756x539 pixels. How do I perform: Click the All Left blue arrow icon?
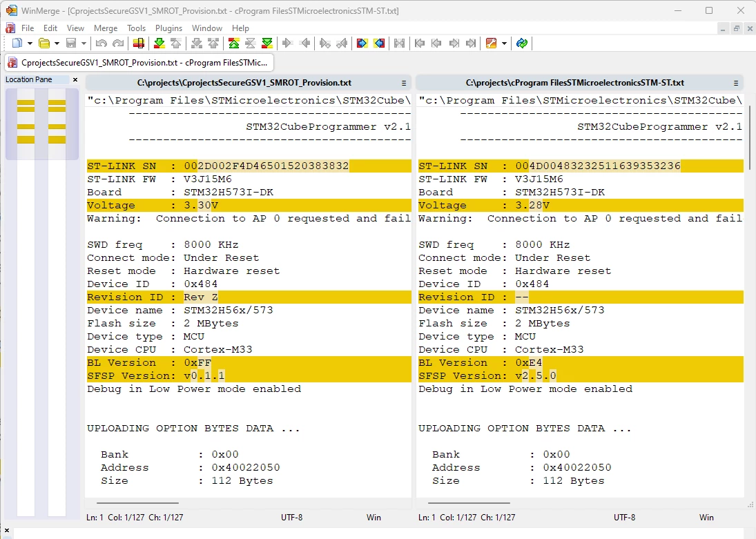point(379,43)
